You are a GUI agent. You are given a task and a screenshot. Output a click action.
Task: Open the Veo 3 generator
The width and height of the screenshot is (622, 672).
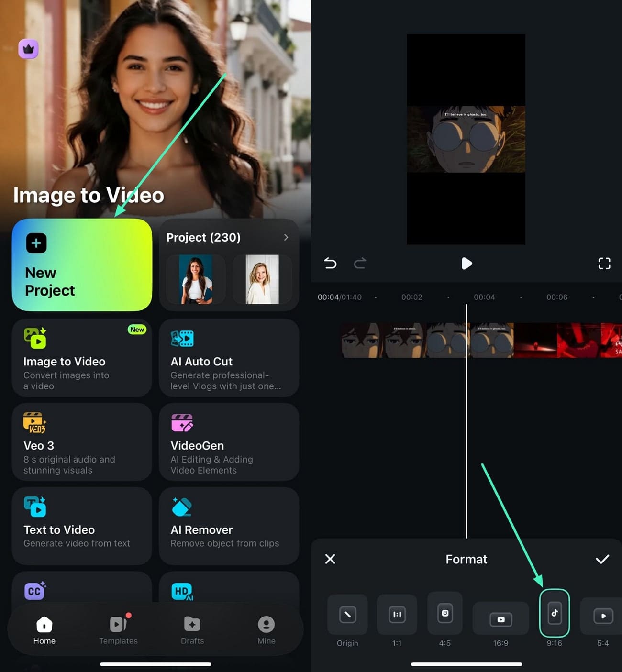tap(81, 441)
